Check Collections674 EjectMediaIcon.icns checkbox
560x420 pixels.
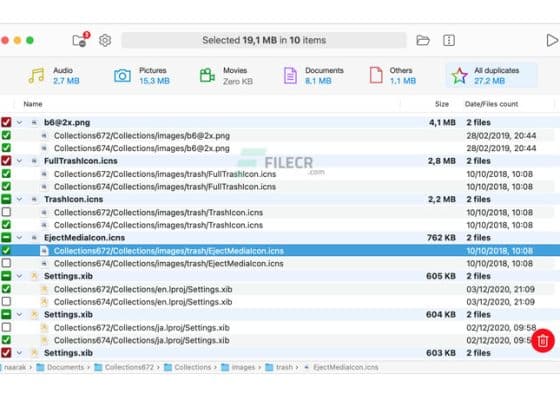pyautogui.click(x=6, y=263)
